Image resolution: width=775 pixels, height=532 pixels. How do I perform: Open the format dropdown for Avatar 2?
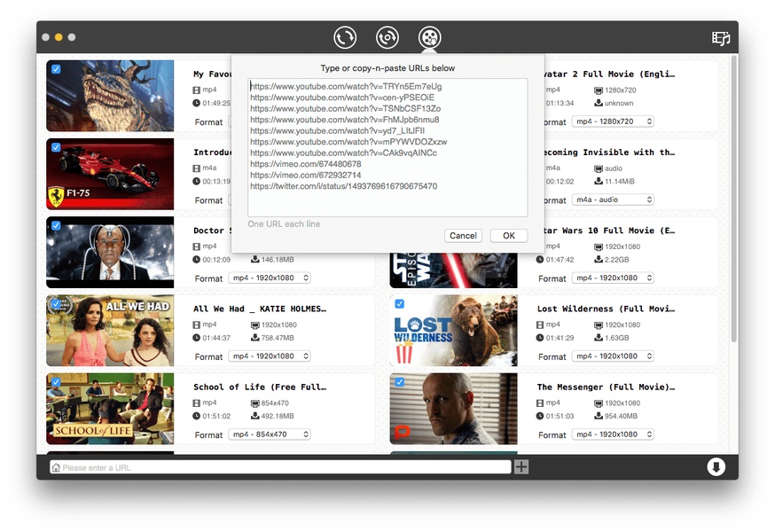click(613, 121)
